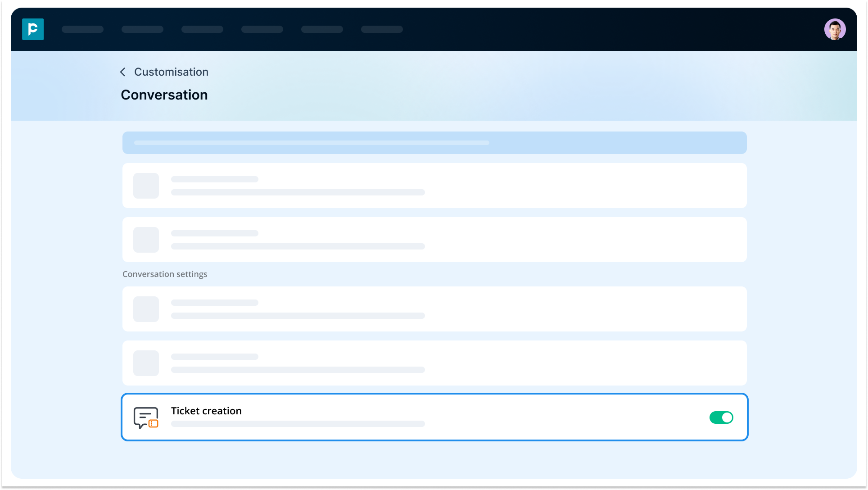The image size is (868, 490).
Task: Click the highlighted blue banner at the top
Action: point(434,142)
